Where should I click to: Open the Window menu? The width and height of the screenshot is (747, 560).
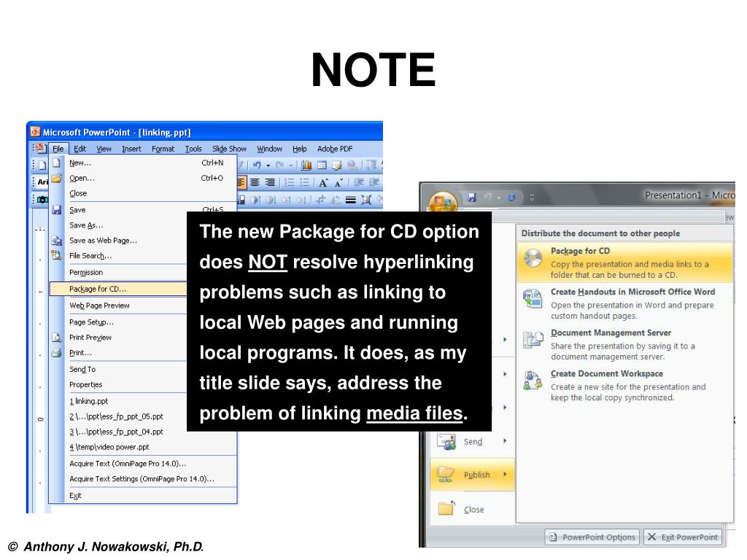[270, 149]
